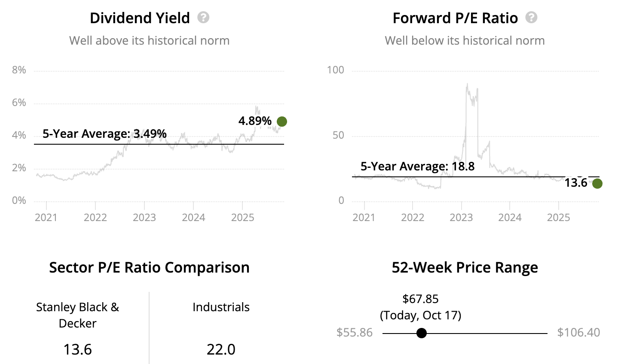Viewport: 618px width, 364px height.
Task: Click the Forward P/E Ratio chart title
Action: pyautogui.click(x=455, y=18)
